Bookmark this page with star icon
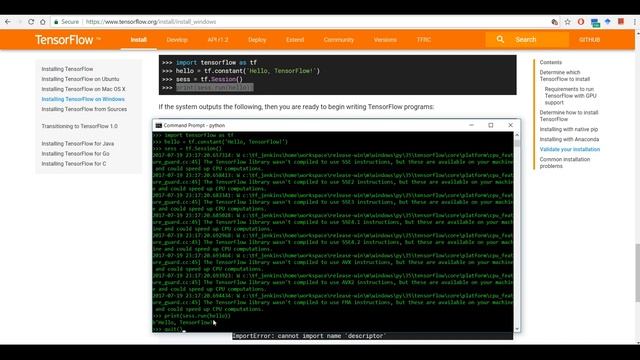This screenshot has height=360, width=640. click(567, 22)
